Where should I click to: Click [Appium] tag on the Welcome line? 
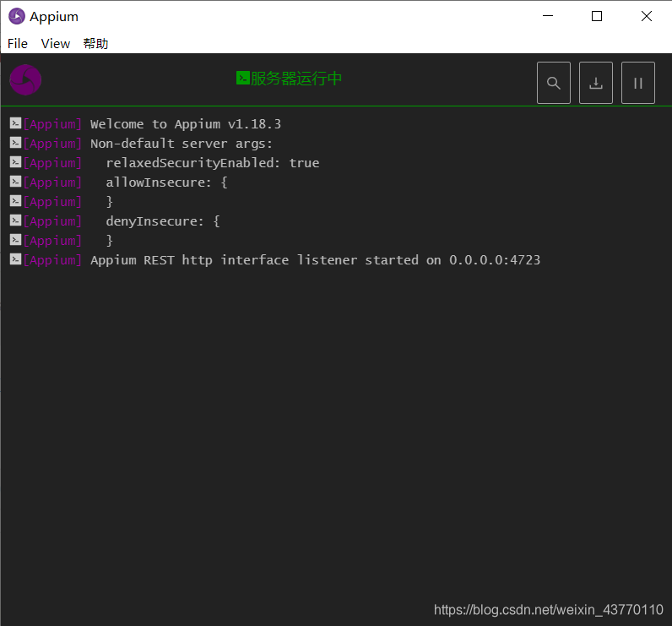[x=52, y=124]
